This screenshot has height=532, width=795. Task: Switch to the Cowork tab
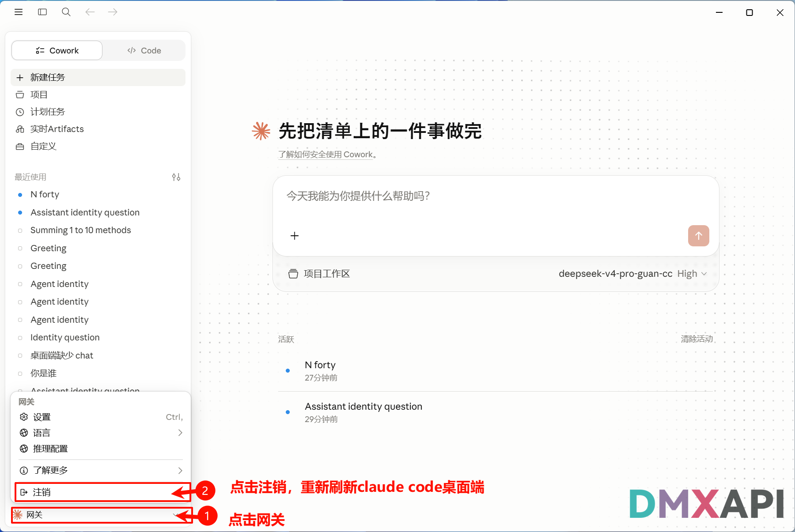click(57, 50)
